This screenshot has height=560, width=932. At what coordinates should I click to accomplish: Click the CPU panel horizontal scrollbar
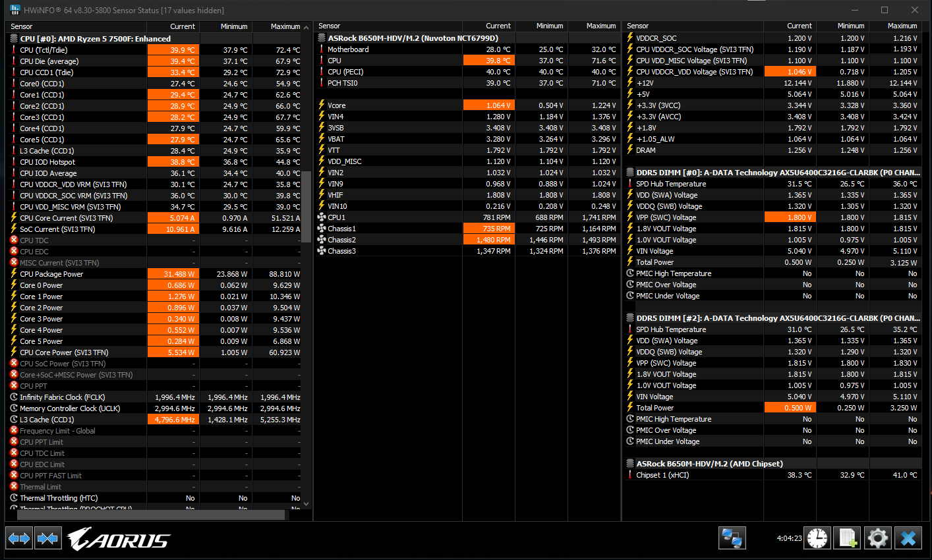[x=152, y=515]
